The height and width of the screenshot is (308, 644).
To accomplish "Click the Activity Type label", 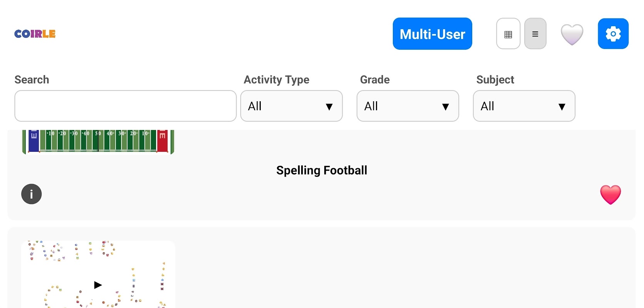I will 276,80.
